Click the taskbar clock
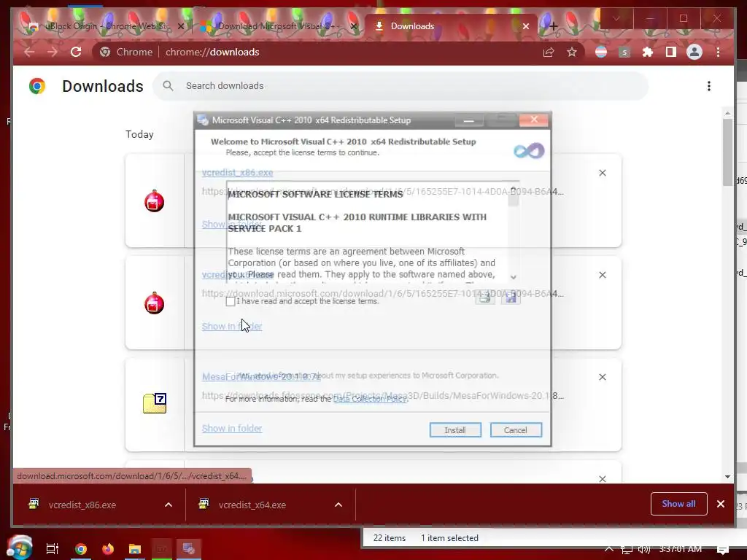 pos(681,549)
